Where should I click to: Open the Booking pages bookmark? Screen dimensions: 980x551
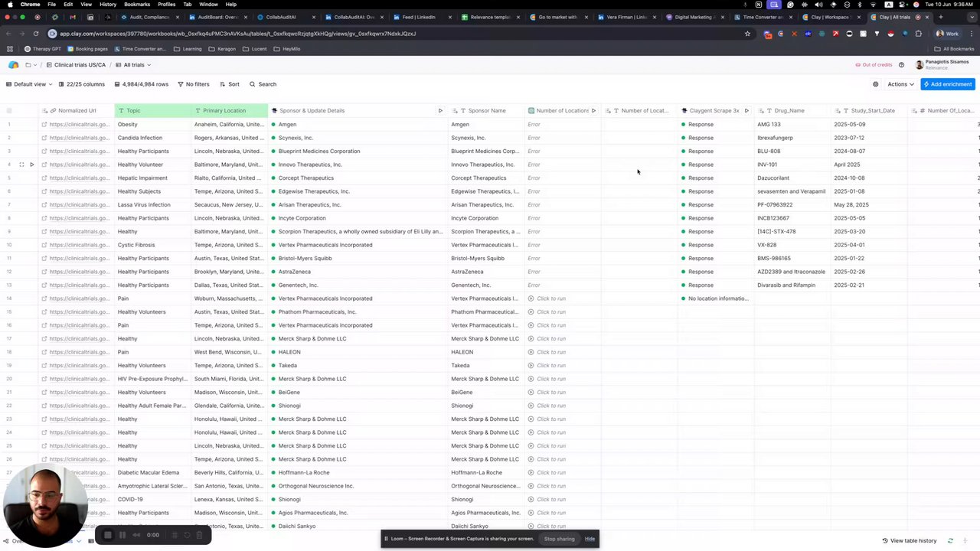pyautogui.click(x=87, y=49)
